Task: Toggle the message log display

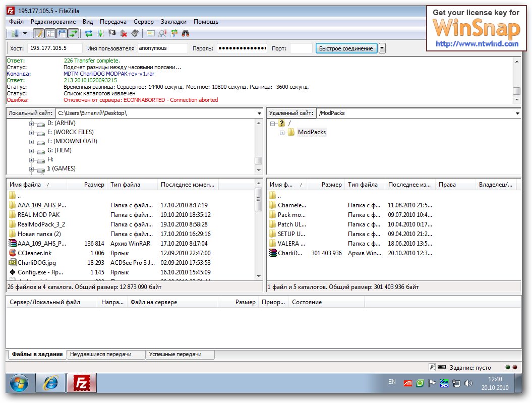Action: [x=38, y=34]
